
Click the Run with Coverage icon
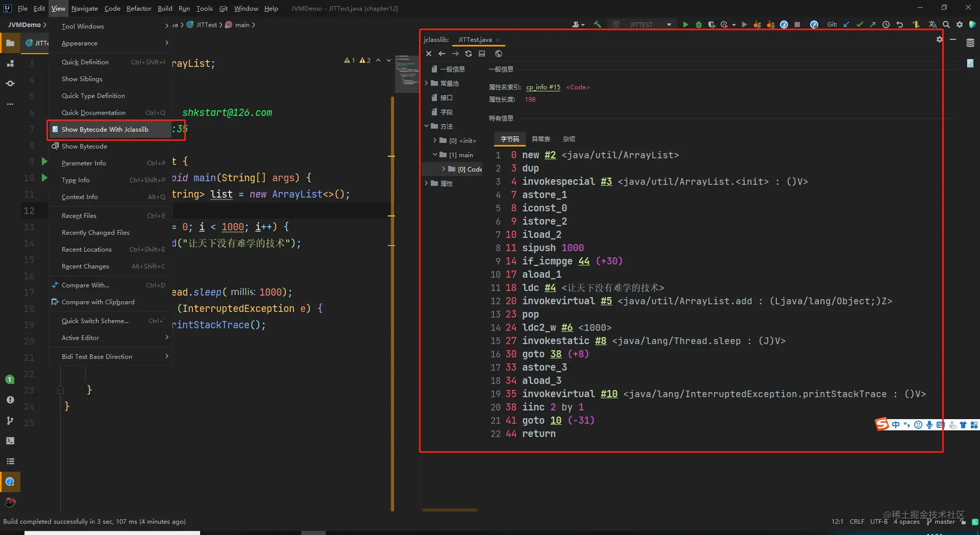click(x=712, y=25)
